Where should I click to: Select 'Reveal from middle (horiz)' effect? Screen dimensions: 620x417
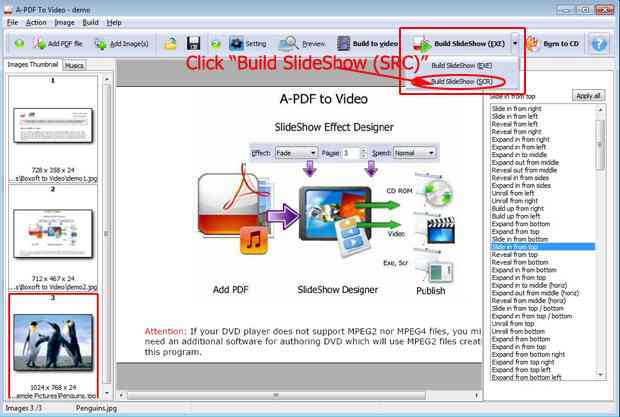point(528,301)
